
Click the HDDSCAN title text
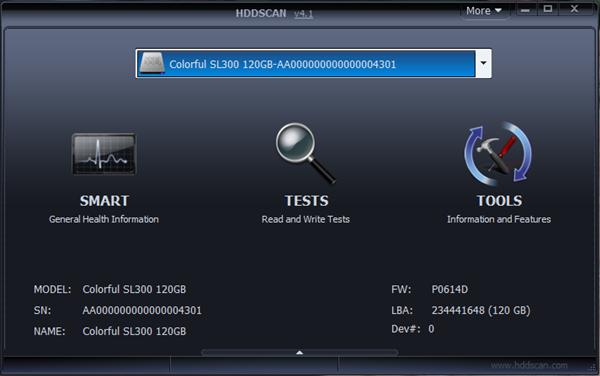pyautogui.click(x=261, y=13)
